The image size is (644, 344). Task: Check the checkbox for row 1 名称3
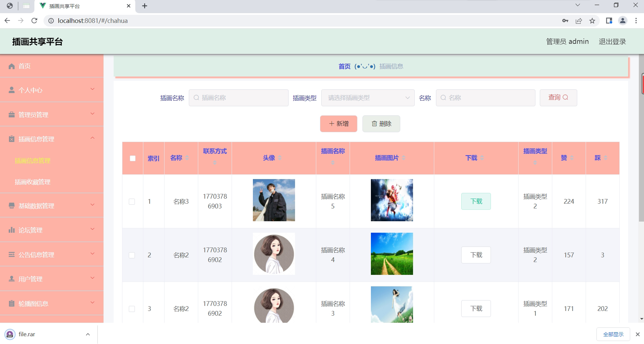132,202
